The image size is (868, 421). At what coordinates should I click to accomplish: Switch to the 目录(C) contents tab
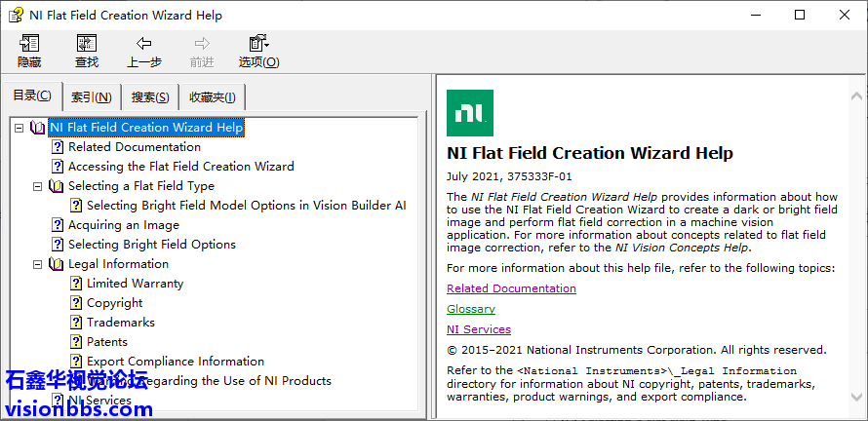(x=32, y=96)
